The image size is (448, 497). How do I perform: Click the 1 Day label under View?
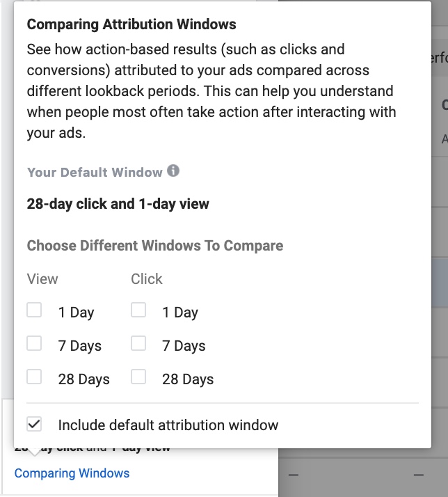[x=77, y=313]
